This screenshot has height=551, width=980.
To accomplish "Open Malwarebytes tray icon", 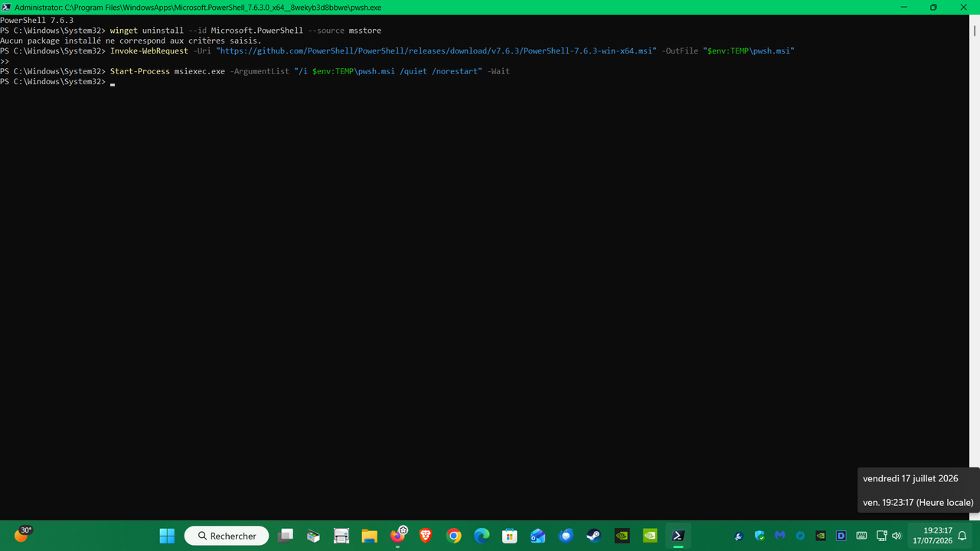I will pos(780,536).
